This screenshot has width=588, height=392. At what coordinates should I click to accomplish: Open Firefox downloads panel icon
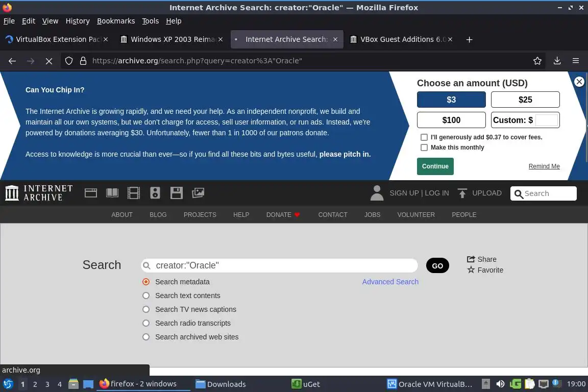pos(557,61)
